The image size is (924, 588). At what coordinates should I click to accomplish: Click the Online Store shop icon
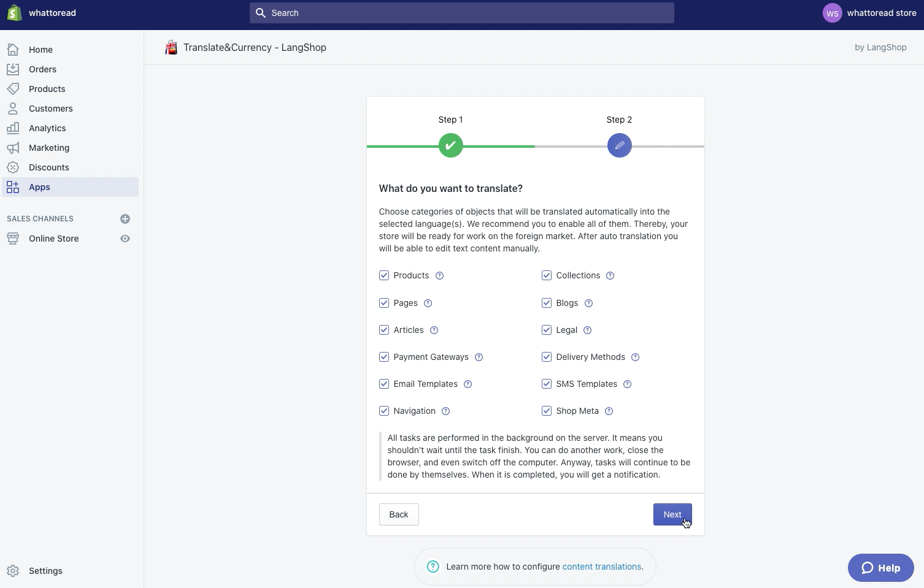(x=13, y=239)
